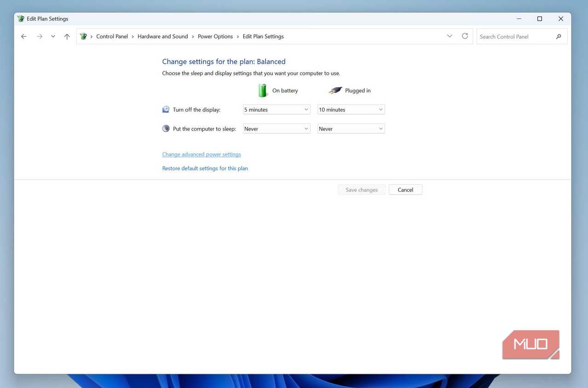
Task: Click the Plugged in column label
Action: pyautogui.click(x=357, y=91)
